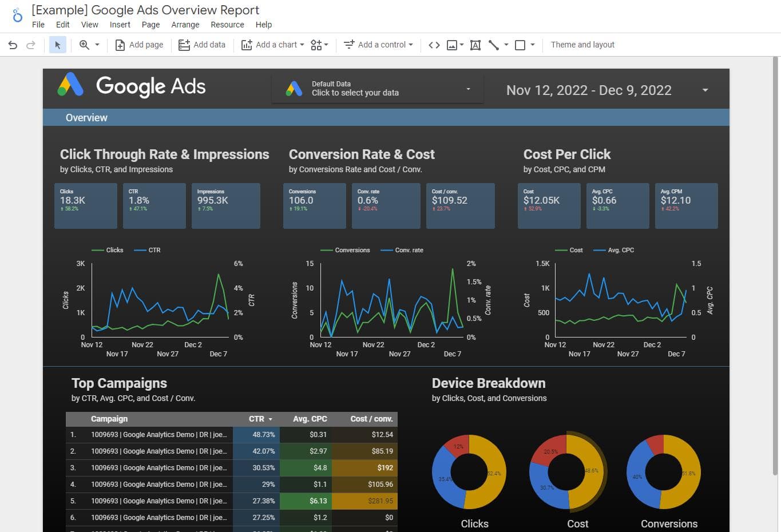
Task: Select the text box tool
Action: (x=475, y=45)
